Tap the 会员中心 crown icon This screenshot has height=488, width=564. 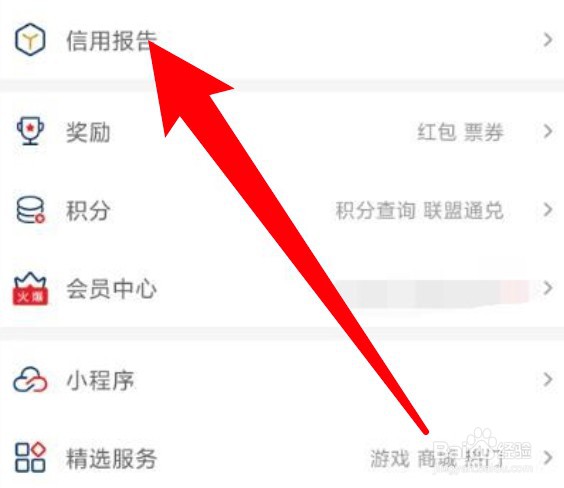[x=30, y=289]
